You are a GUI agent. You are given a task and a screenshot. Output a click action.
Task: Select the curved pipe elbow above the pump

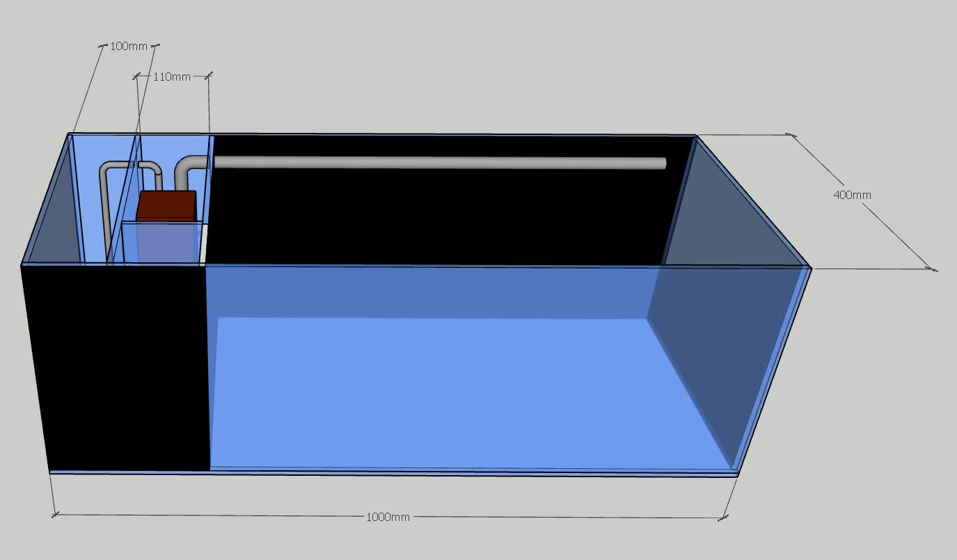(x=190, y=171)
